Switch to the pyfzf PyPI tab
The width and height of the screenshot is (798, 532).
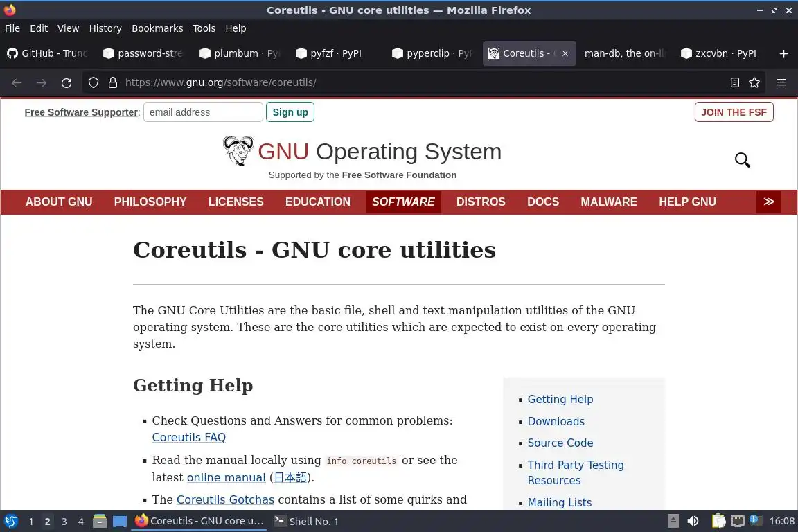pos(337,53)
